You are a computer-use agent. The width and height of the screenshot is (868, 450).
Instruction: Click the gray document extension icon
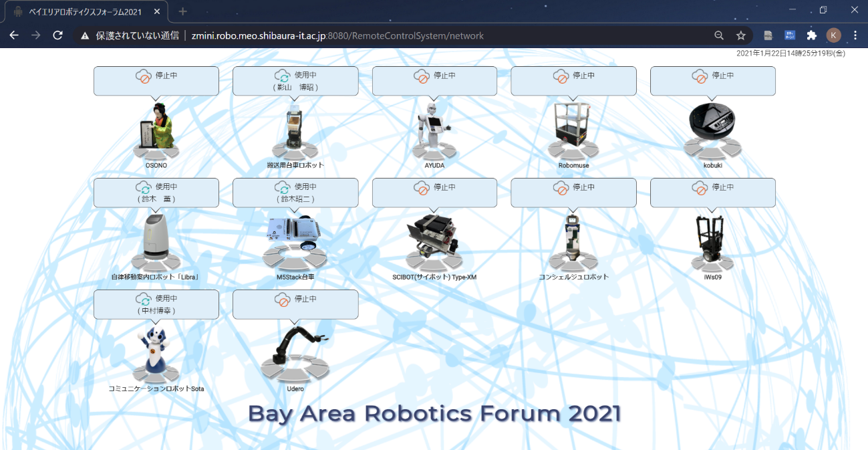(x=768, y=35)
